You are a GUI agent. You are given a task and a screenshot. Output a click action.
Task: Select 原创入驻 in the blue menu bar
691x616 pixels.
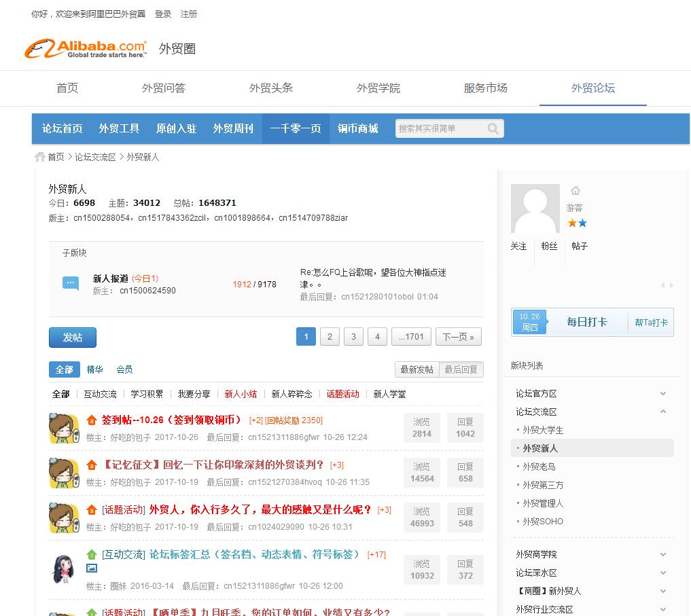pos(176,128)
